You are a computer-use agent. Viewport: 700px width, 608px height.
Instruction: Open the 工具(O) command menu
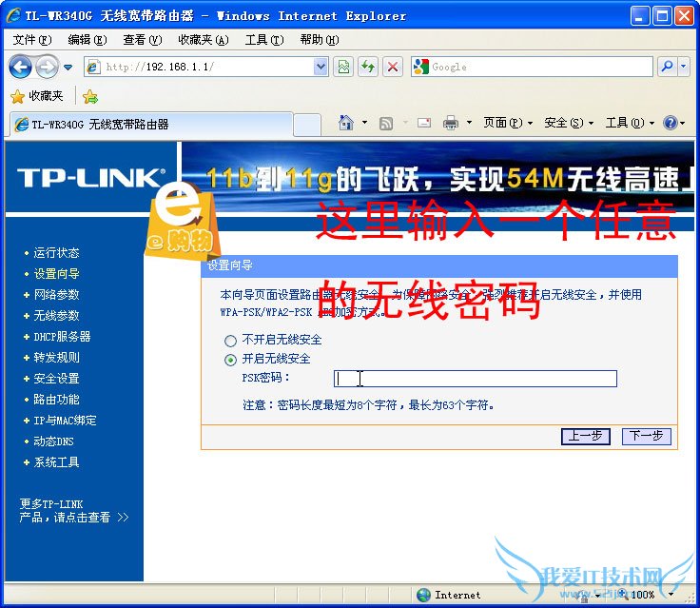(630, 123)
